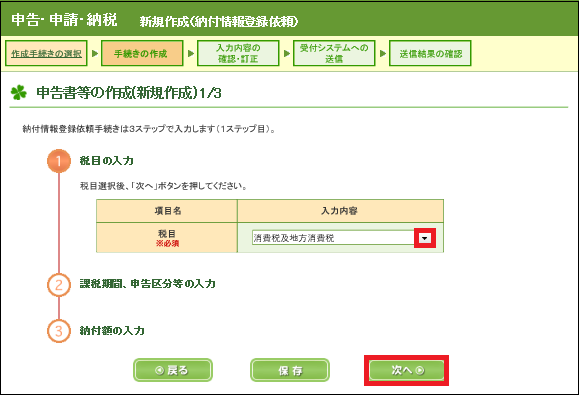Click the green clover icon beside heading

pyautogui.click(x=18, y=92)
